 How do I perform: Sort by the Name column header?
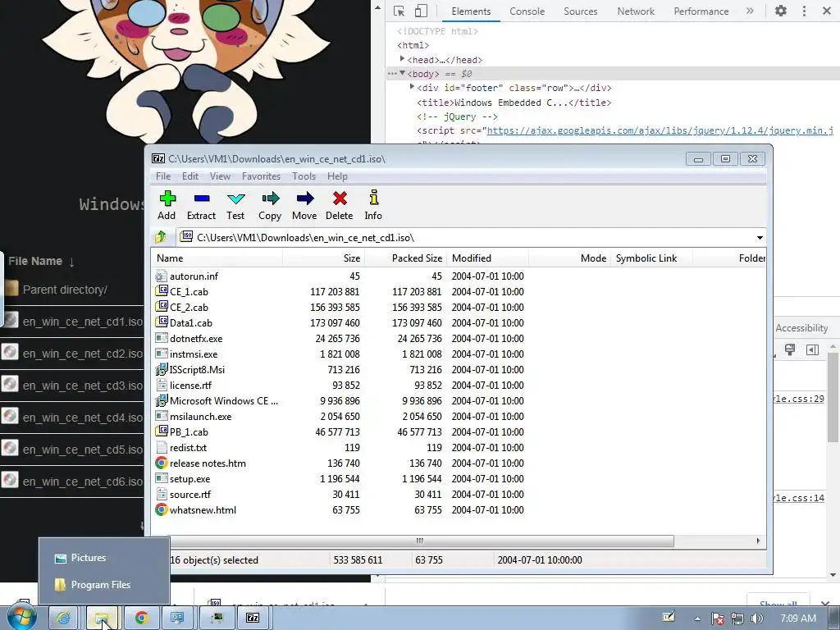(x=217, y=258)
